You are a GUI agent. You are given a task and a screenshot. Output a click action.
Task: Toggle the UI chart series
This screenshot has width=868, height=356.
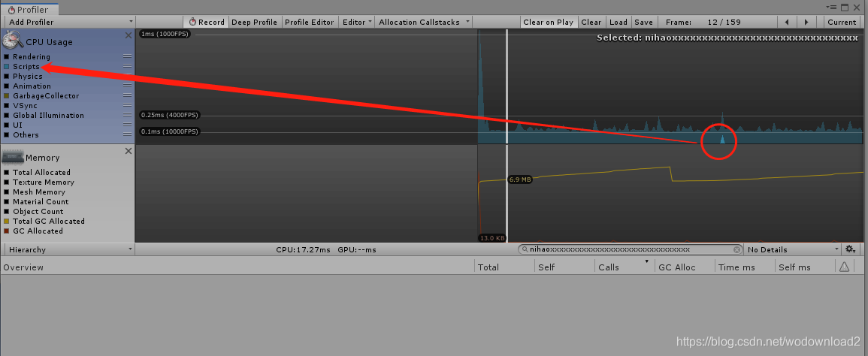(x=7, y=125)
